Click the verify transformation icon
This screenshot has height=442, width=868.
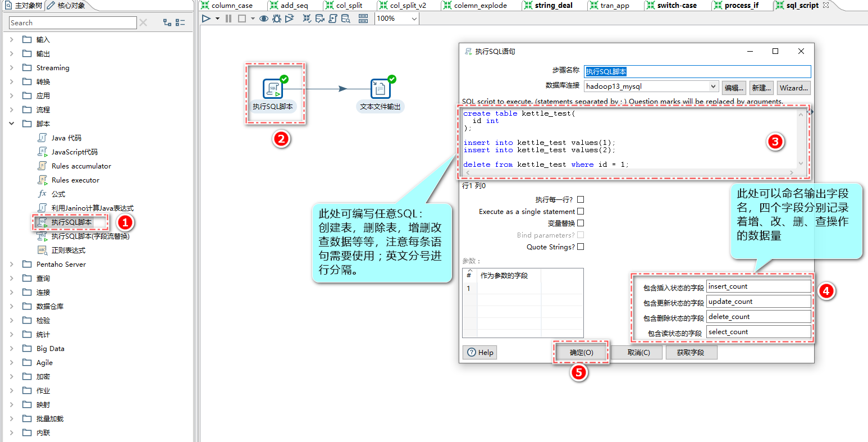pyautogui.click(x=307, y=19)
